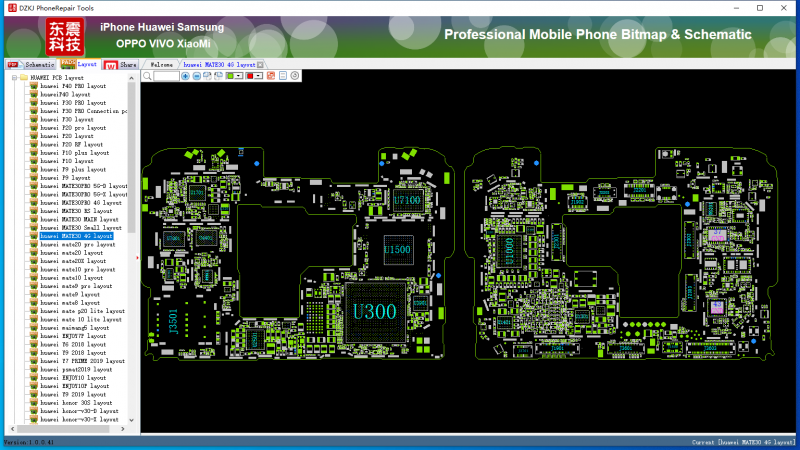The image size is (800, 450).
Task: Select highlighted huawei MATE30 4G layout item
Action: (x=77, y=236)
